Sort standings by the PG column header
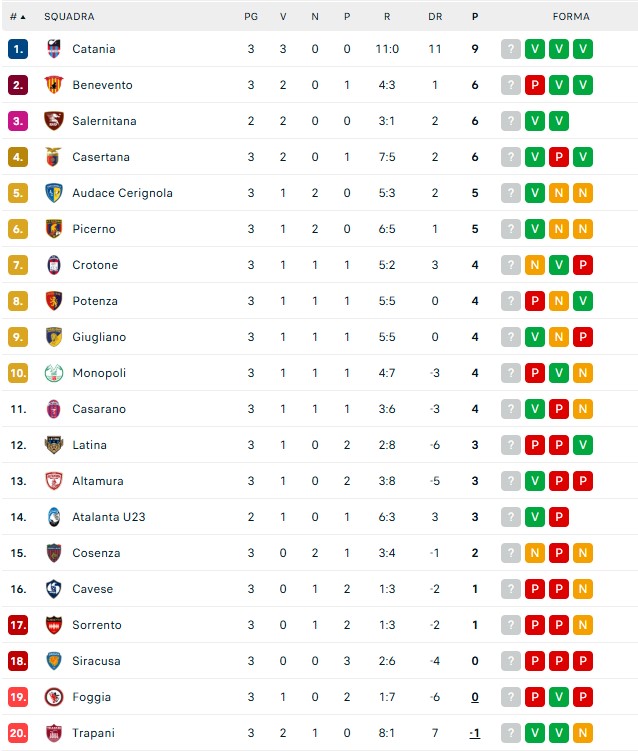 coord(251,17)
